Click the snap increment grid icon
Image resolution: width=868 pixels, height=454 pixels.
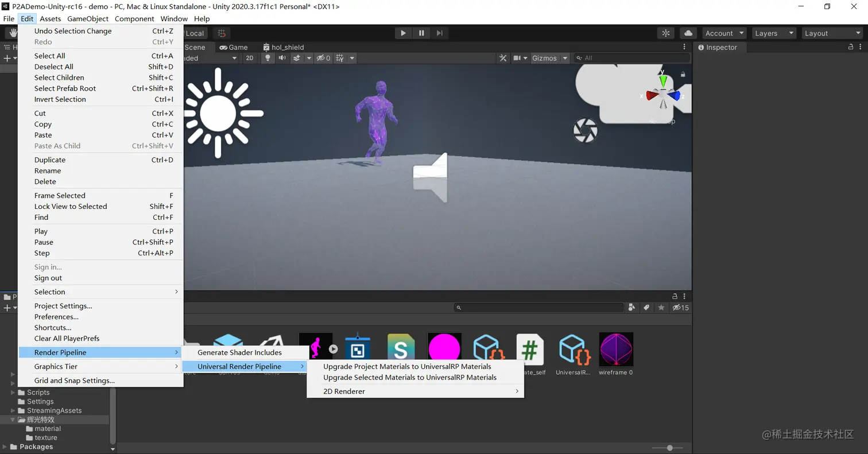coord(222,33)
